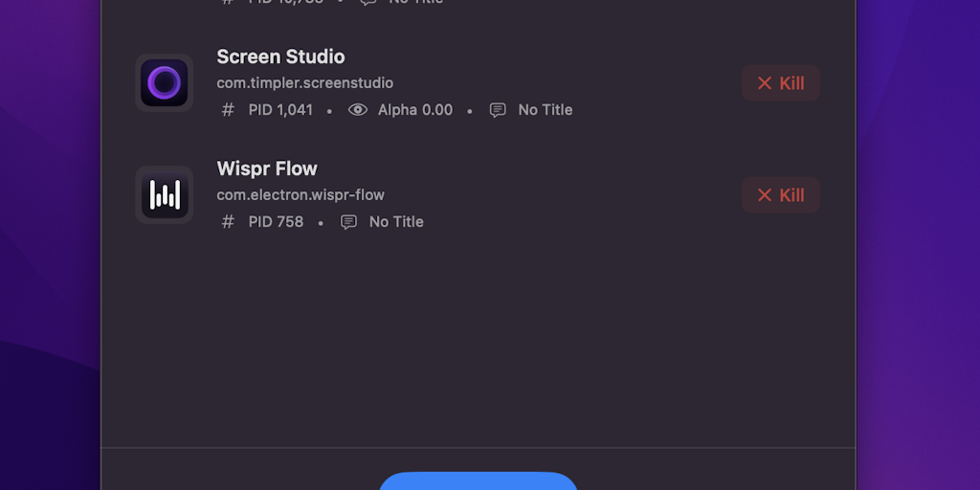Click No Title text in Screen Studio row
Image resolution: width=980 pixels, height=490 pixels.
[x=546, y=110]
